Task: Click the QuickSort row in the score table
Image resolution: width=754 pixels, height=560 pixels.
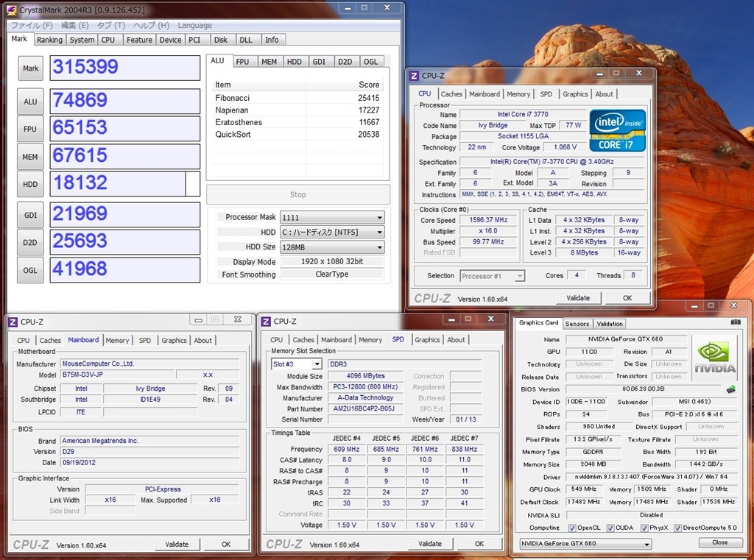Action: pyautogui.click(x=297, y=134)
